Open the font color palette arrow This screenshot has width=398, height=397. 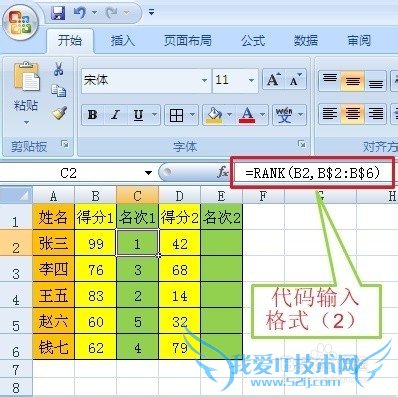click(x=263, y=115)
